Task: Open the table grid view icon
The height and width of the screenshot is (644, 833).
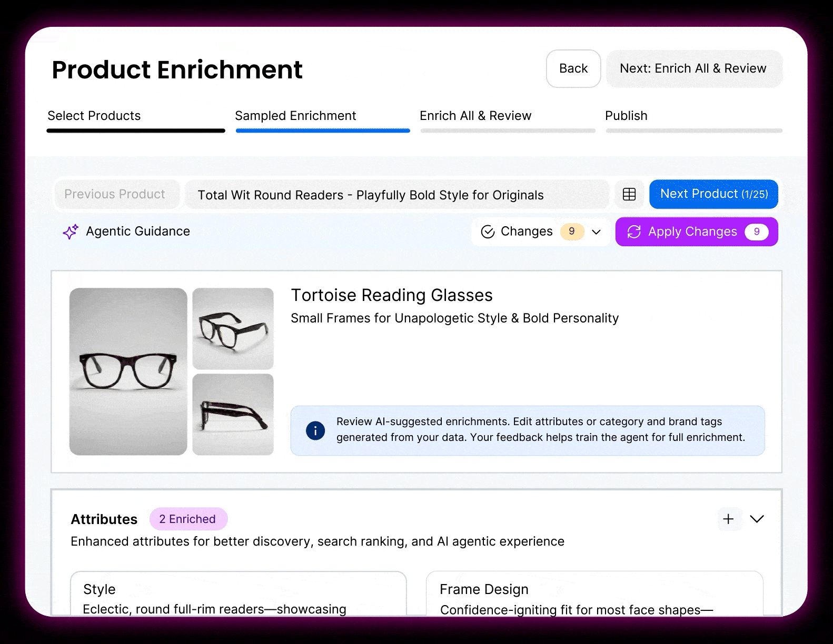Action: (x=629, y=194)
